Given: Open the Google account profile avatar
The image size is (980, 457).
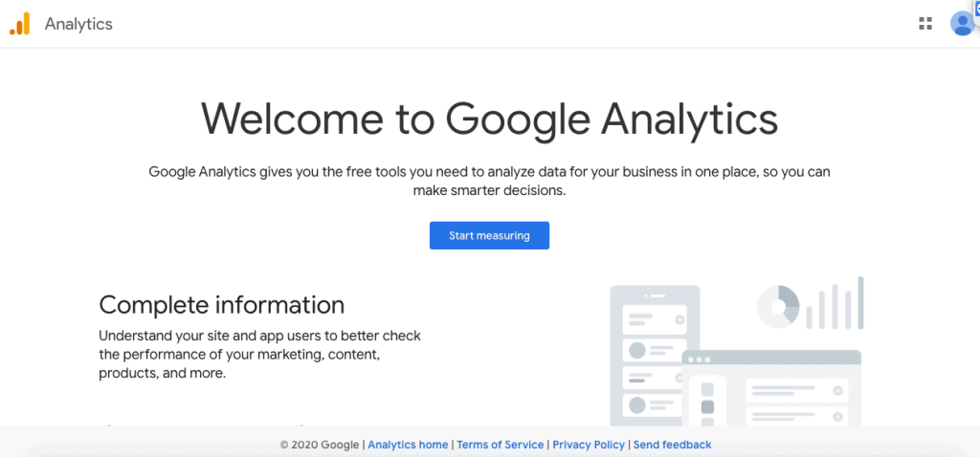Looking at the screenshot, I should click(961, 24).
